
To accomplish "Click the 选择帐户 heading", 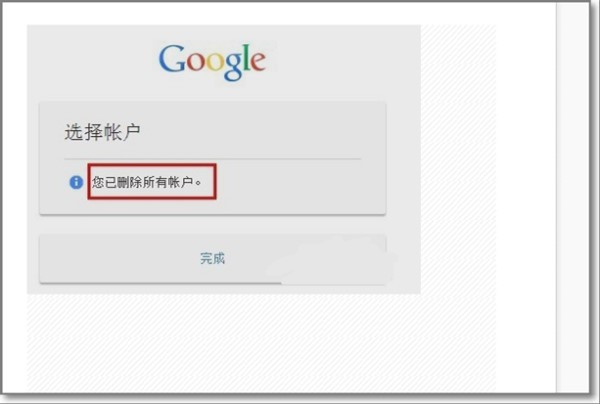I will [103, 132].
